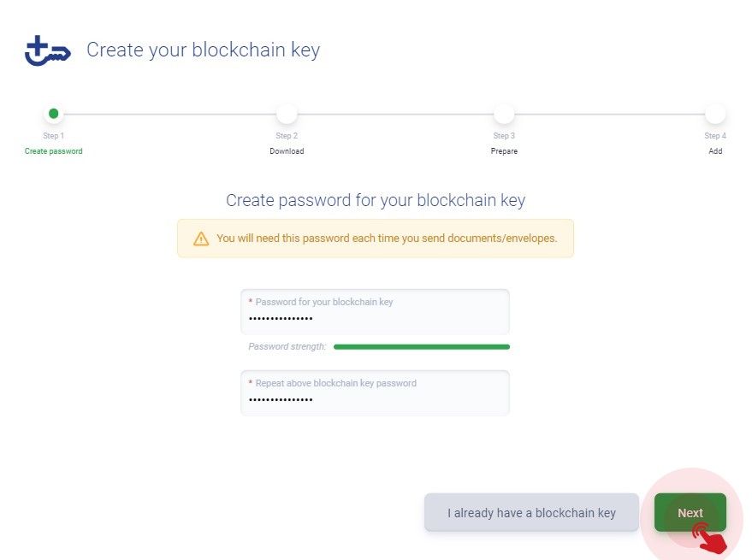The width and height of the screenshot is (752, 560).
Task: Click the green password strength bar
Action: click(422, 346)
